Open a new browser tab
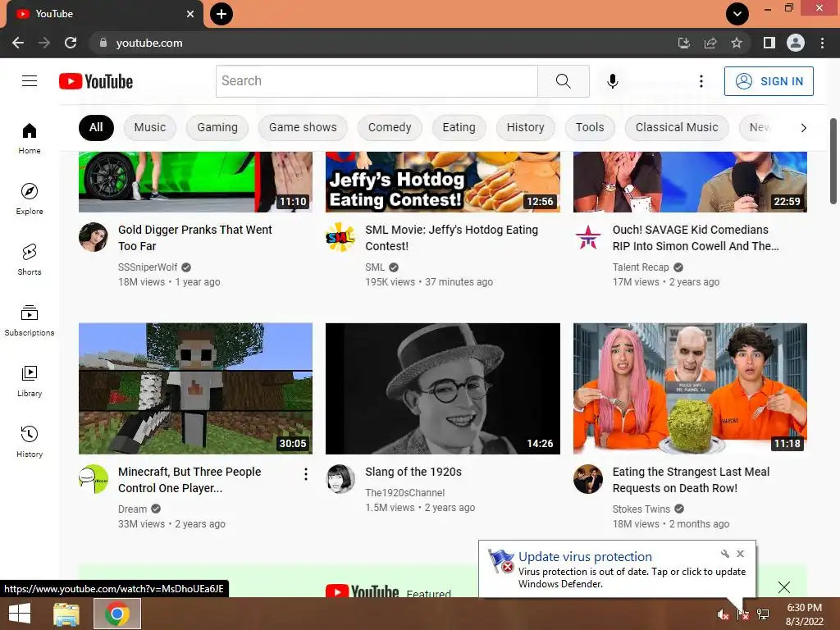 [221, 14]
